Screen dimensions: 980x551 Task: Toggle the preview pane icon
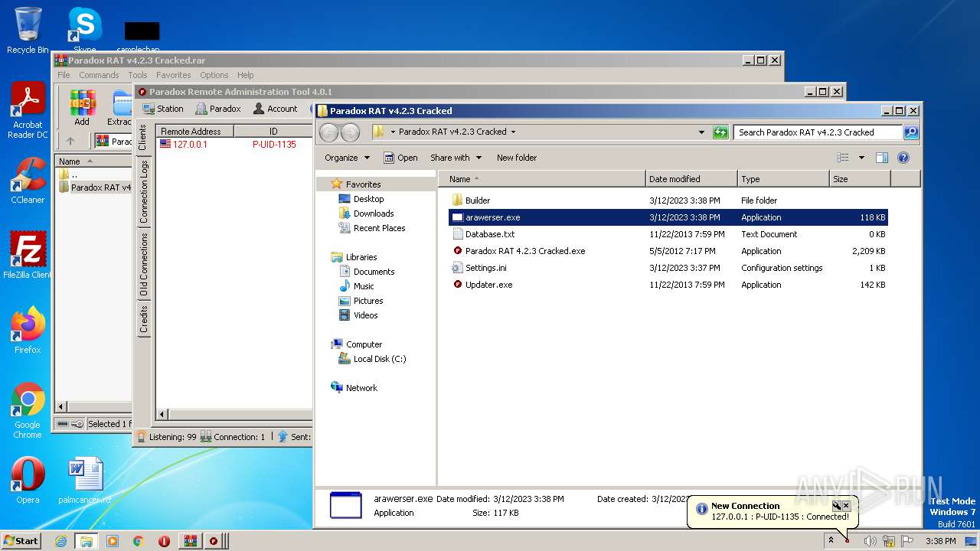882,158
